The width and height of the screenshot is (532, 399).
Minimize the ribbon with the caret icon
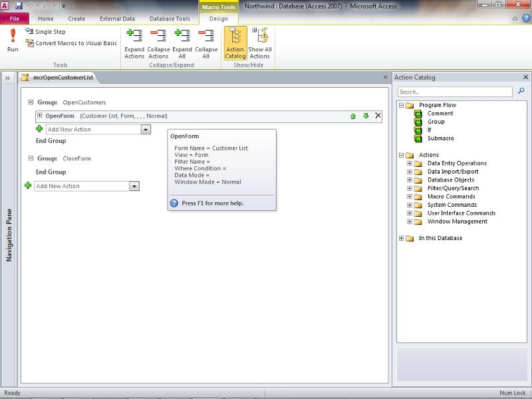[515, 19]
